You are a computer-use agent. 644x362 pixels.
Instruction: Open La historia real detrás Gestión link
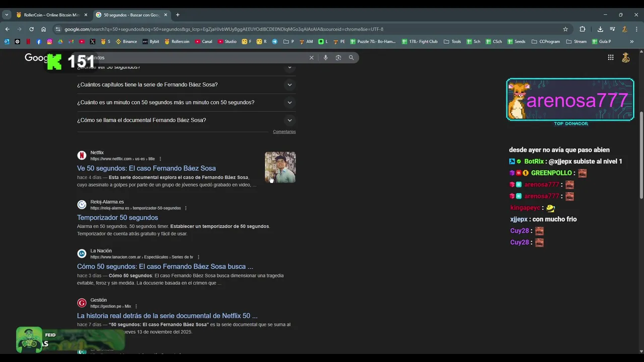167,316
